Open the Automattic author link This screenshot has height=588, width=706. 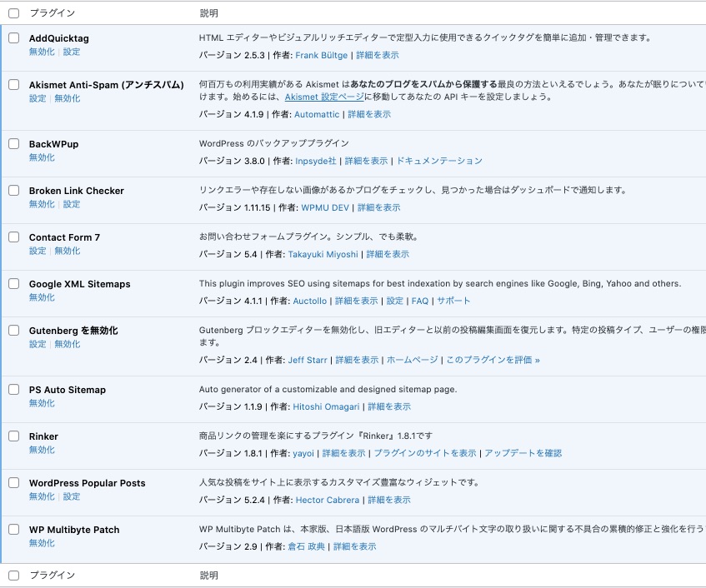[x=317, y=114]
